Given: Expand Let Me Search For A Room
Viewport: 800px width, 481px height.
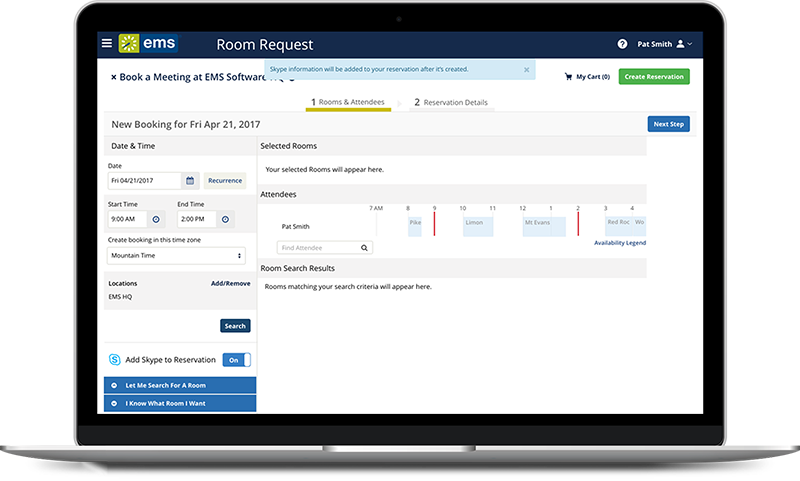Looking at the screenshot, I should click(x=180, y=386).
